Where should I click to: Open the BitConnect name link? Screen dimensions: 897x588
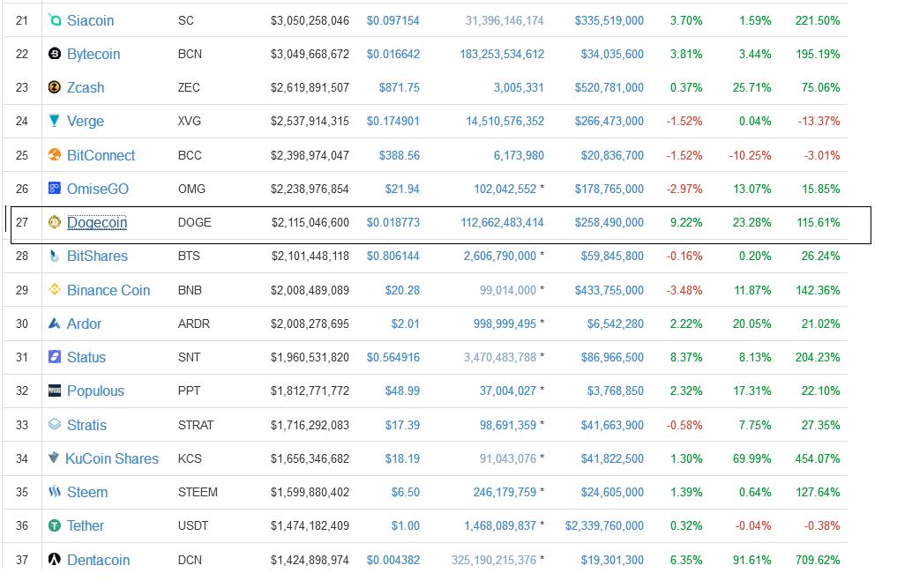[101, 155]
